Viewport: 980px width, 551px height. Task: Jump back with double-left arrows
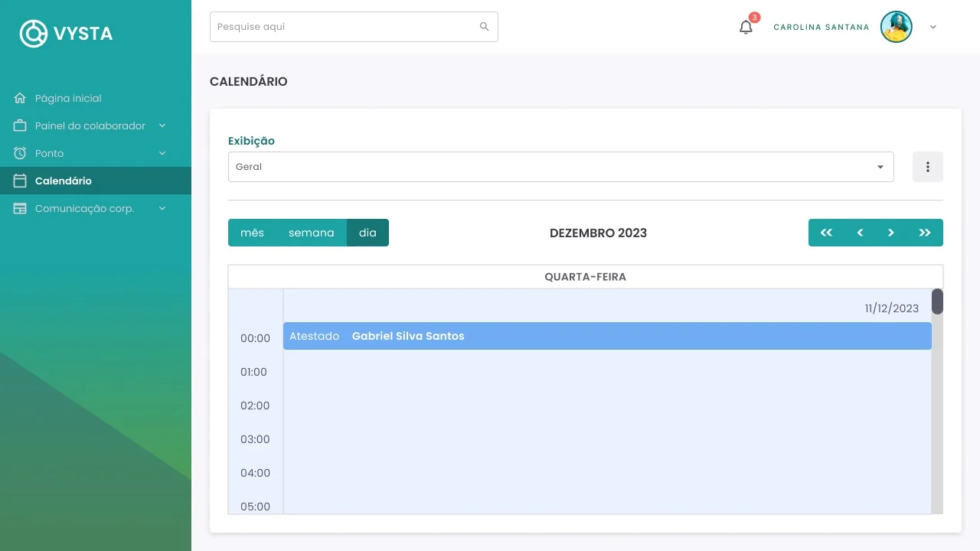pos(826,233)
